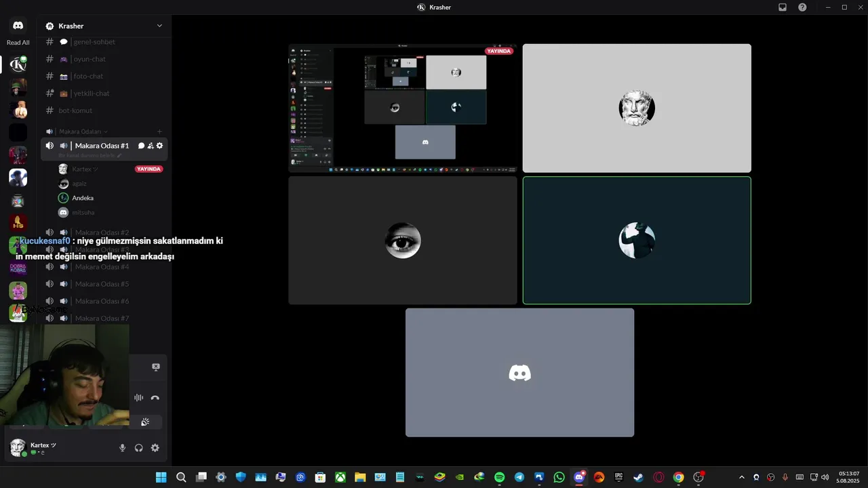Open the Windows Start menu
This screenshot has width=868, height=488.
(161, 477)
